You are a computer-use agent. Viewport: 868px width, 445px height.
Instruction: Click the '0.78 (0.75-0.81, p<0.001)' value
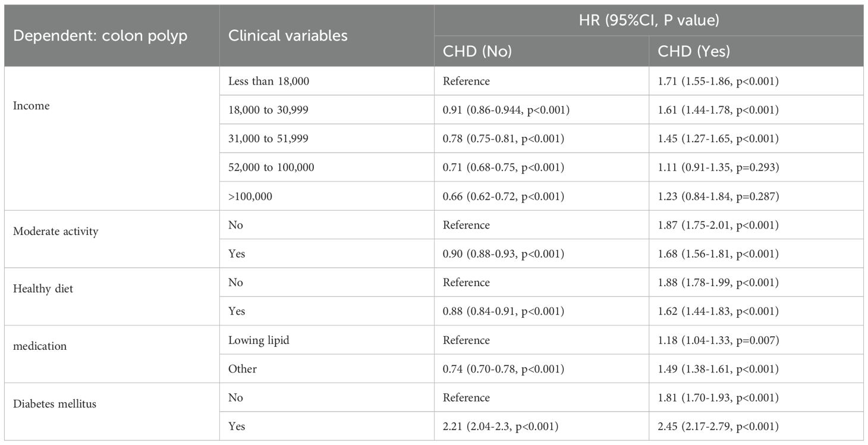[x=503, y=139]
